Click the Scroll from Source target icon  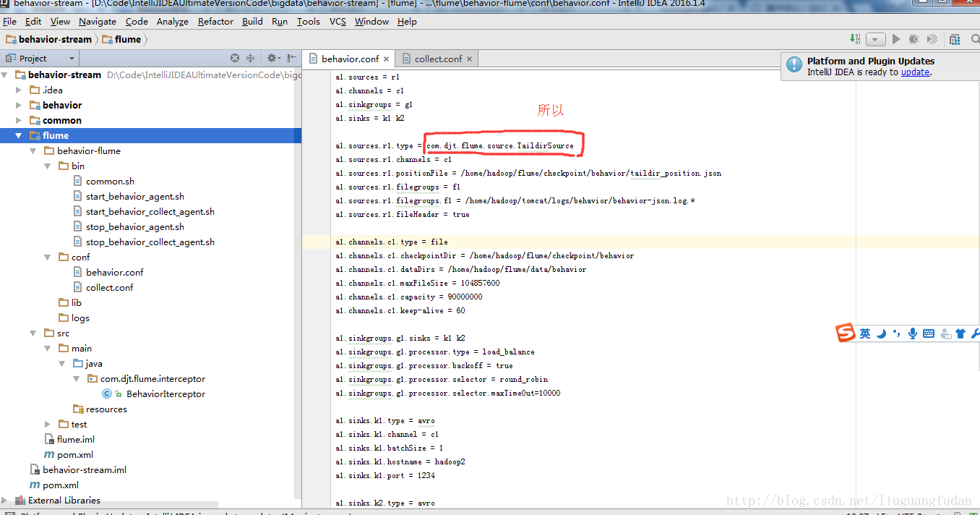click(235, 58)
